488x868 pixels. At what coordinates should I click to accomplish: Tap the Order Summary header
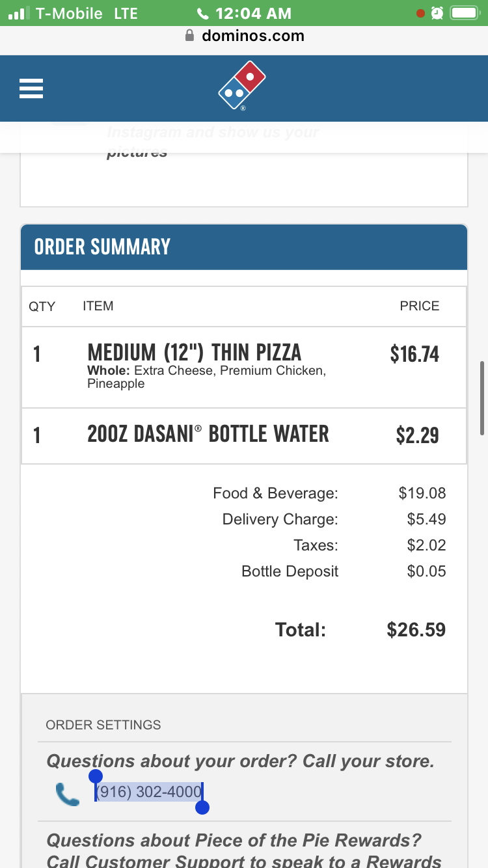[102, 247]
